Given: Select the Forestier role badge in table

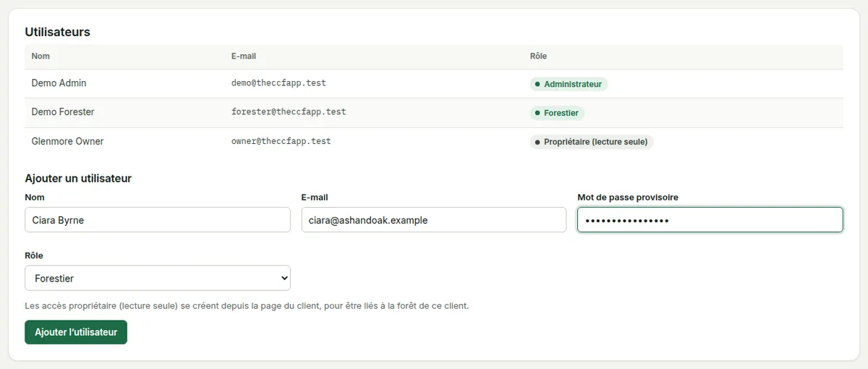Looking at the screenshot, I should click(557, 113).
